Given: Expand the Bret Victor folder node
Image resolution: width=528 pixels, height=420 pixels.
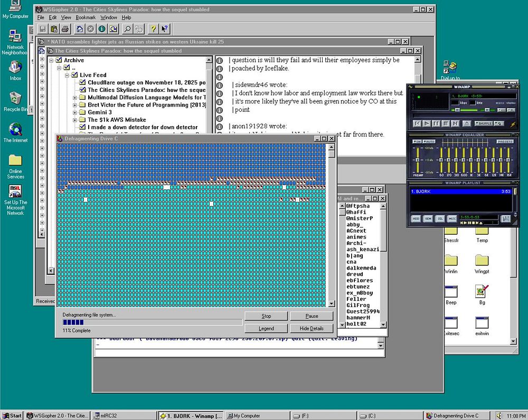Looking at the screenshot, I should pos(75,105).
